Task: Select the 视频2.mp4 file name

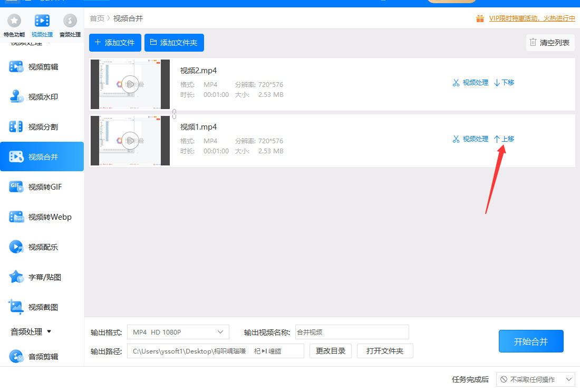Action: (198, 71)
